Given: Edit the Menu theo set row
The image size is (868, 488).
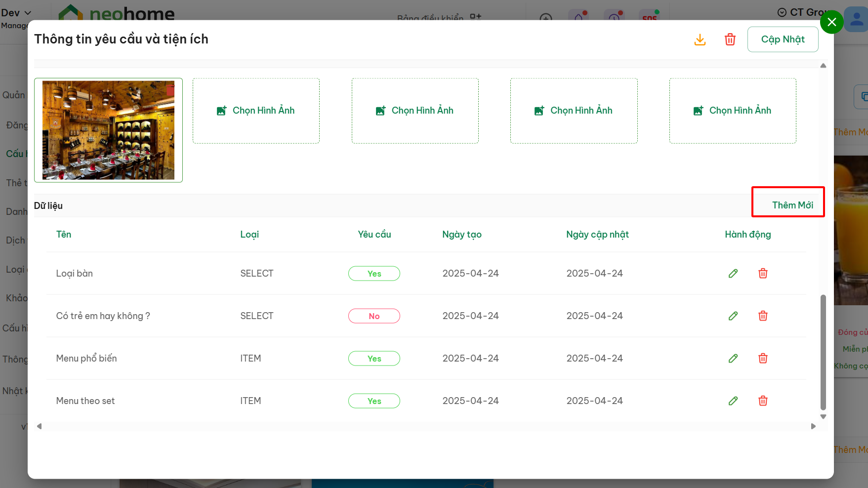Looking at the screenshot, I should (x=733, y=401).
